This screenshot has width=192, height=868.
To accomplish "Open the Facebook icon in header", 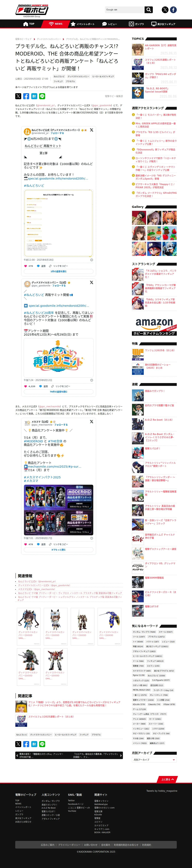I will click(173, 10).
